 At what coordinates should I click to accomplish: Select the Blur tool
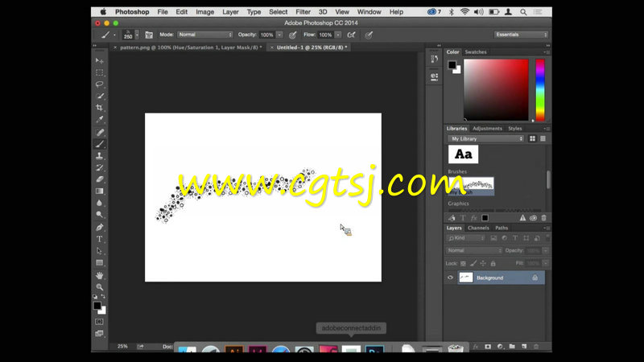coord(99,203)
